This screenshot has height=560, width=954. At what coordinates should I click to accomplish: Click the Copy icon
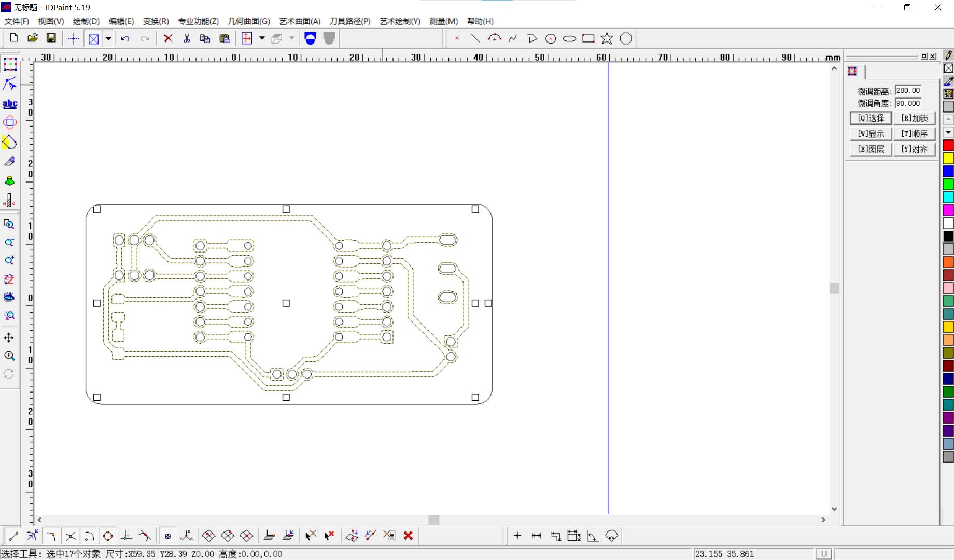205,38
